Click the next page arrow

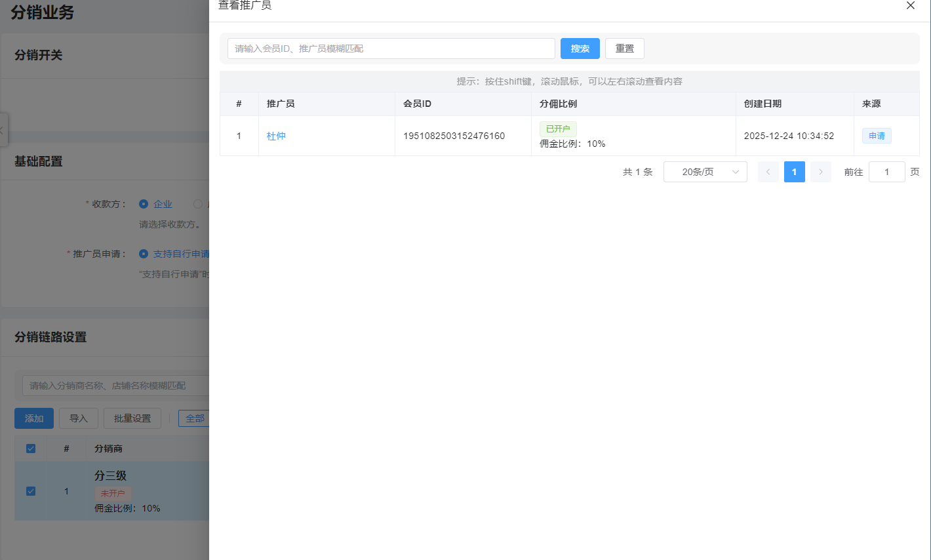click(820, 171)
